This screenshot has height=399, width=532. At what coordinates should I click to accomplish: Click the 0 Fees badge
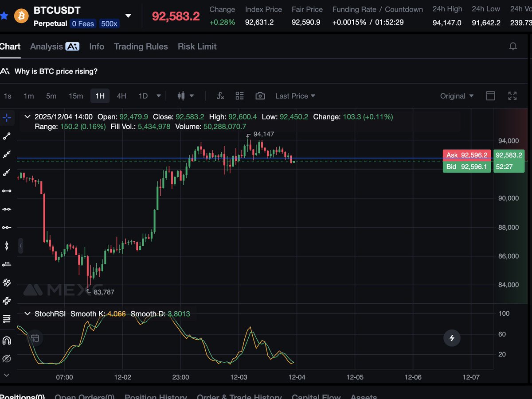tap(83, 23)
